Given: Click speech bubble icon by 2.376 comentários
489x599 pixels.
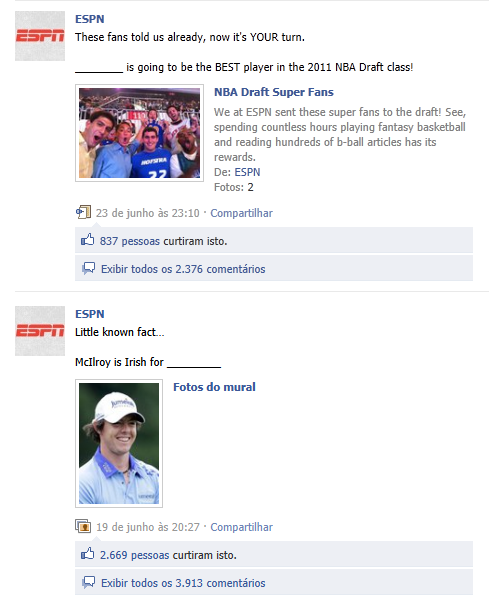Looking at the screenshot, I should (89, 269).
